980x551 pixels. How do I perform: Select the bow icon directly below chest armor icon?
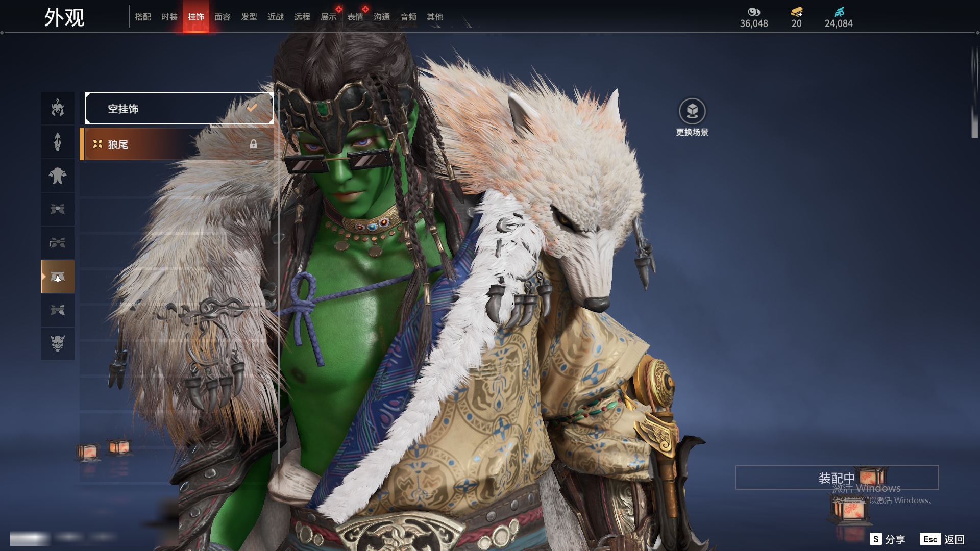58,209
